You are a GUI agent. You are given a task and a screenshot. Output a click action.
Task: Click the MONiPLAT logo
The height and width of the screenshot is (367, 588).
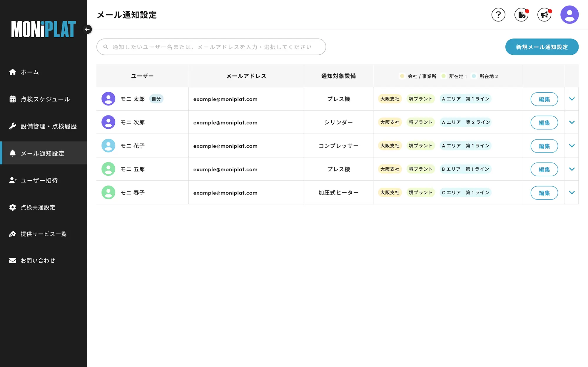(x=43, y=29)
